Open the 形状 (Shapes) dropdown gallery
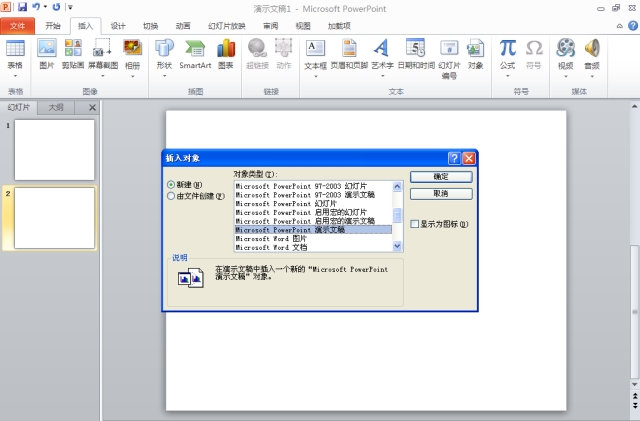 click(x=164, y=65)
